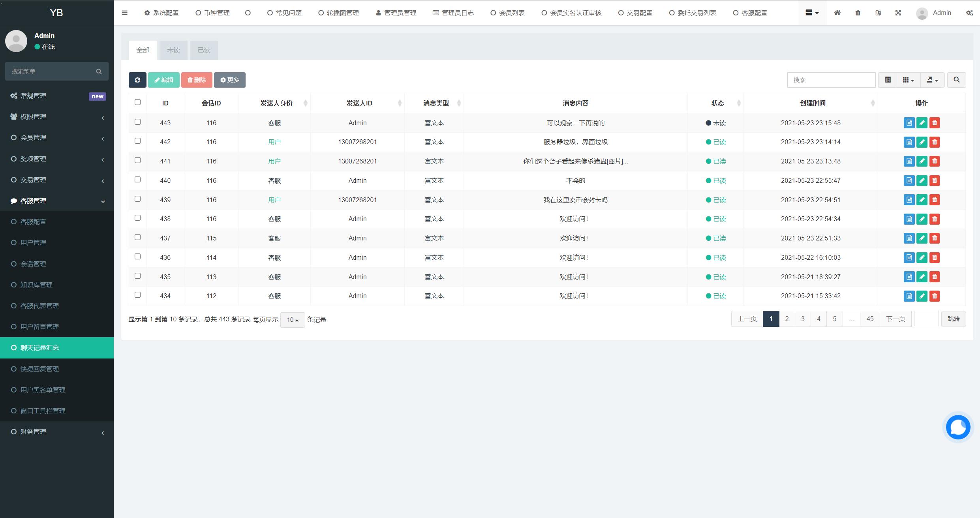Check the select-all checkbox in table header
Viewport: 980px width, 518px height.
point(137,102)
